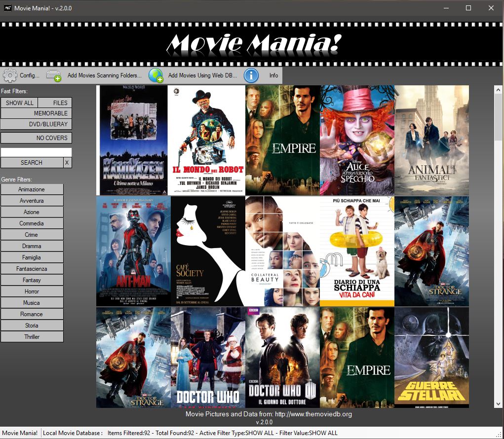Choose the Animazione genre filter
Viewport: 504px width, 439px height.
(x=32, y=189)
